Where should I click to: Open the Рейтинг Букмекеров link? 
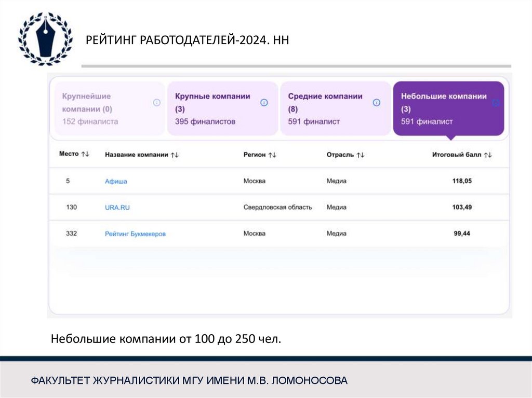[135, 234]
